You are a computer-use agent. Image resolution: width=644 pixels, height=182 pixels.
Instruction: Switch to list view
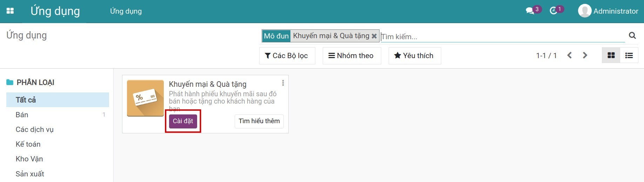click(629, 55)
